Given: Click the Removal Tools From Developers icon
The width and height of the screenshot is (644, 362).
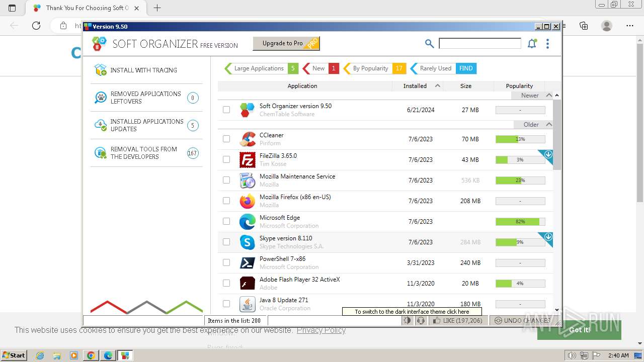Looking at the screenshot, I should click(101, 153).
